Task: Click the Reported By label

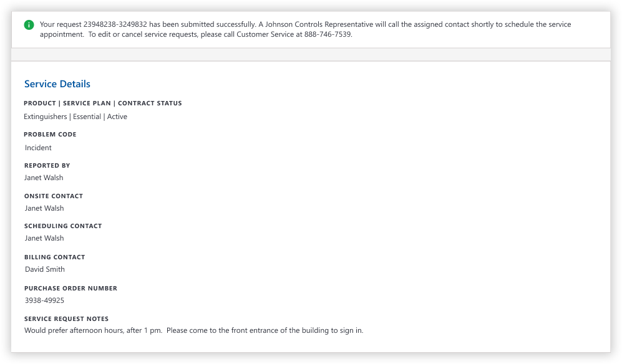Action: [47, 165]
